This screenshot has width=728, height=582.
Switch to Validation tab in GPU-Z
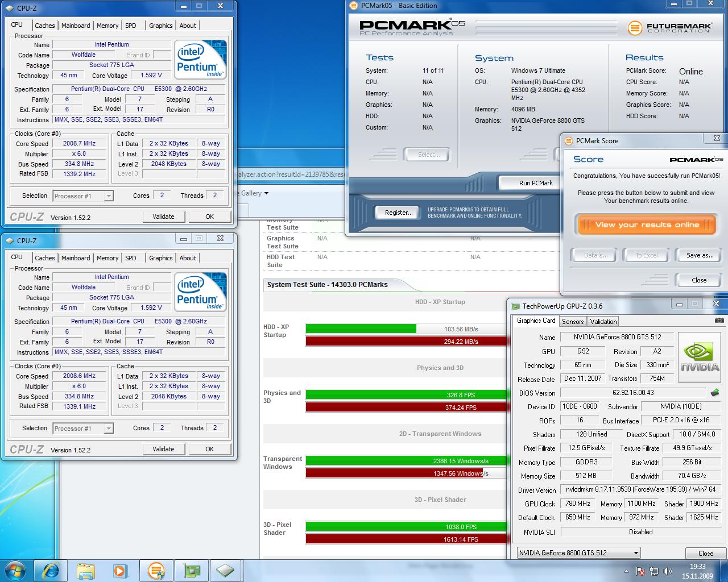click(x=603, y=321)
